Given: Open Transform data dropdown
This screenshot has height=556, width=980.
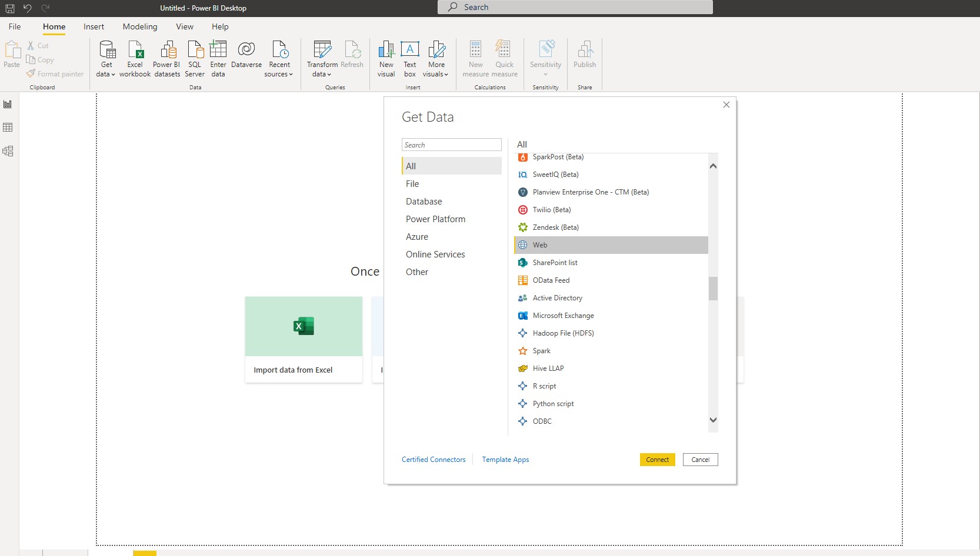Looking at the screenshot, I should click(x=322, y=59).
